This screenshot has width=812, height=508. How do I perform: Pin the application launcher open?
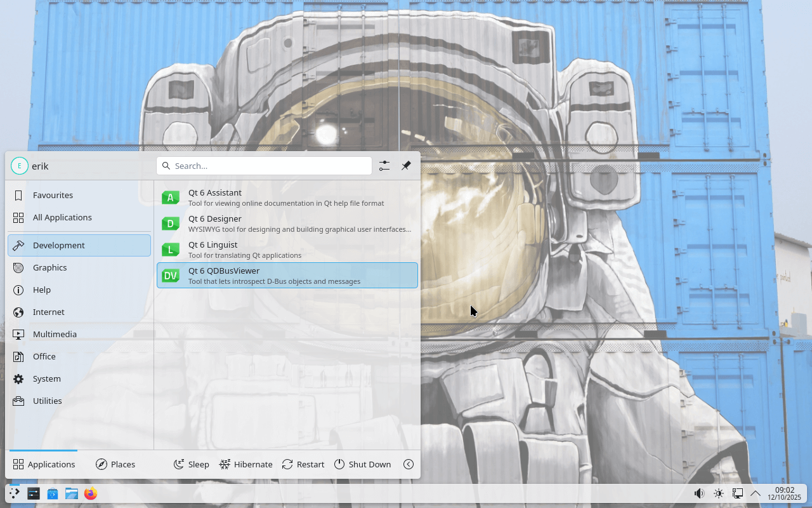[x=406, y=166]
